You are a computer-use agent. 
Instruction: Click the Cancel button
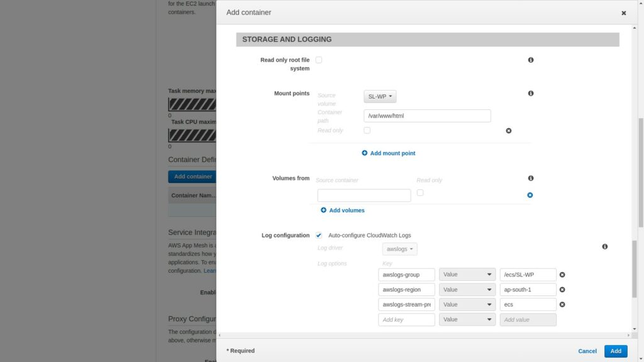[587, 351]
